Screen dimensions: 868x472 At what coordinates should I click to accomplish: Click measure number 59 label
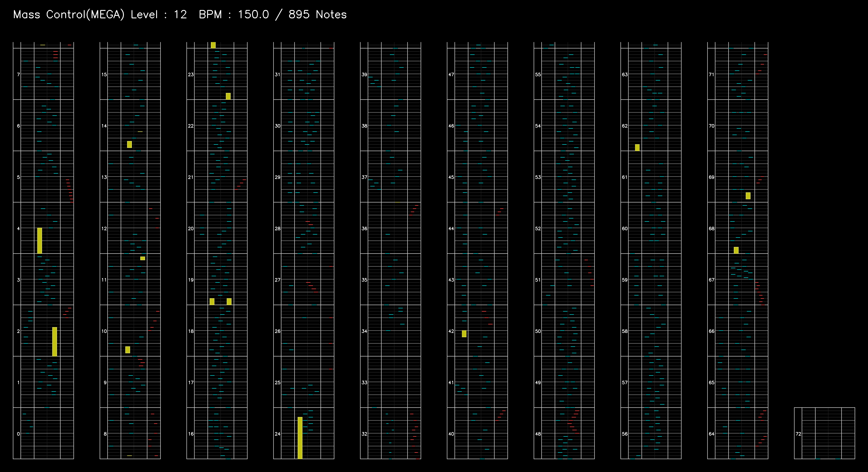click(625, 280)
